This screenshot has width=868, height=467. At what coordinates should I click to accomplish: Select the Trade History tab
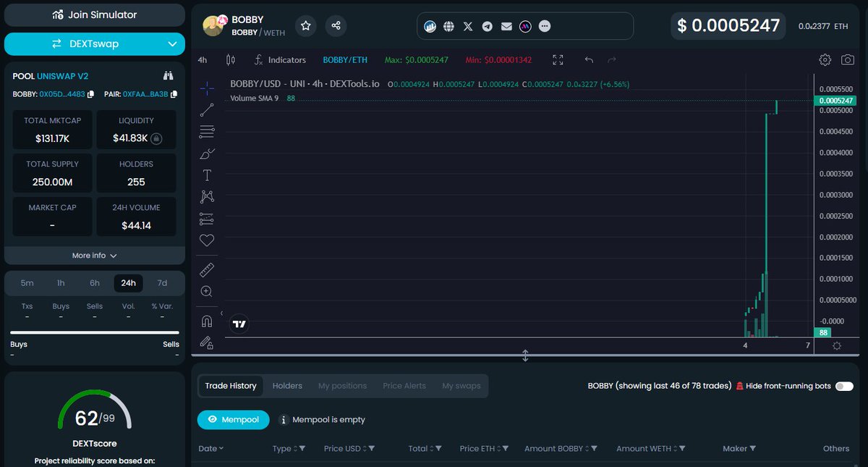coord(231,386)
